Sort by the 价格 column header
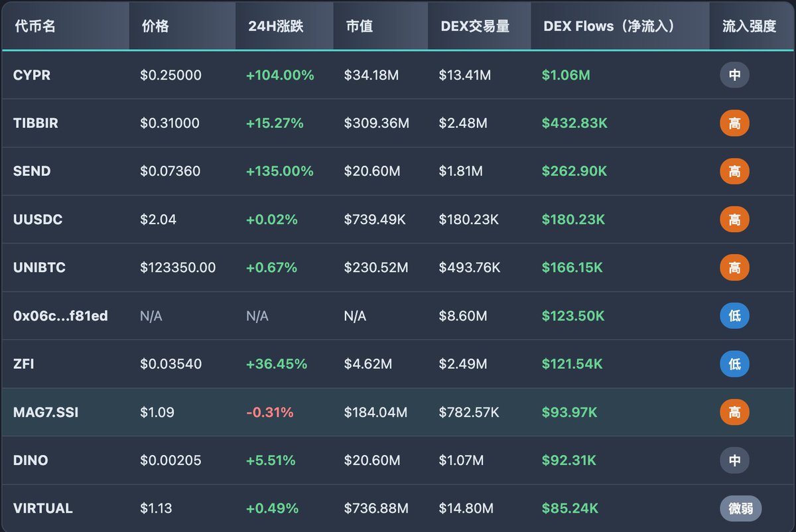Screen dimensions: 796x532 pyautogui.click(x=156, y=27)
